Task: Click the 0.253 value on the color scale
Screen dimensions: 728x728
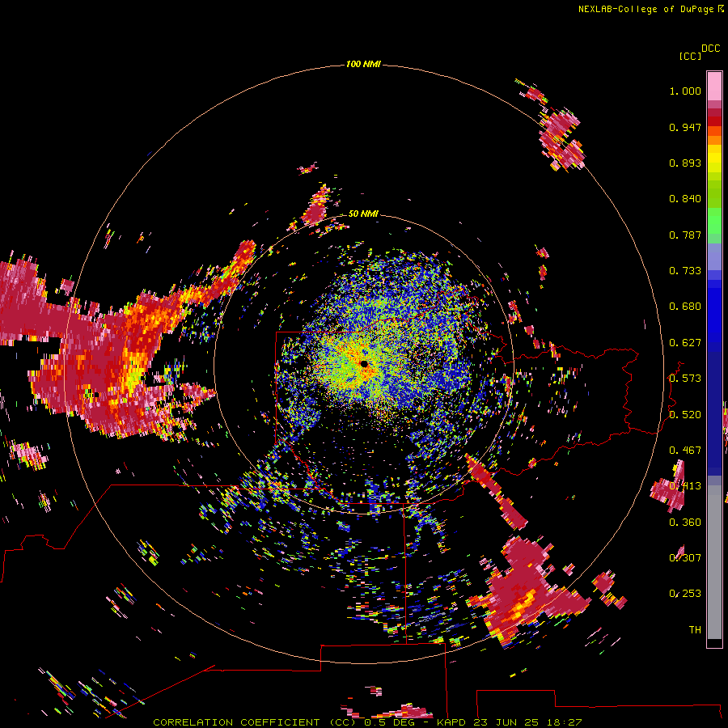Action: pos(685,594)
